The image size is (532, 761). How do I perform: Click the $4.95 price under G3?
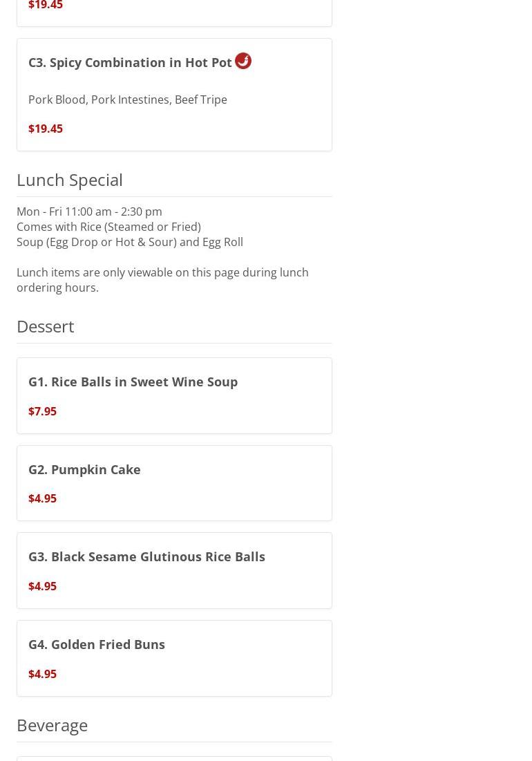tap(42, 586)
